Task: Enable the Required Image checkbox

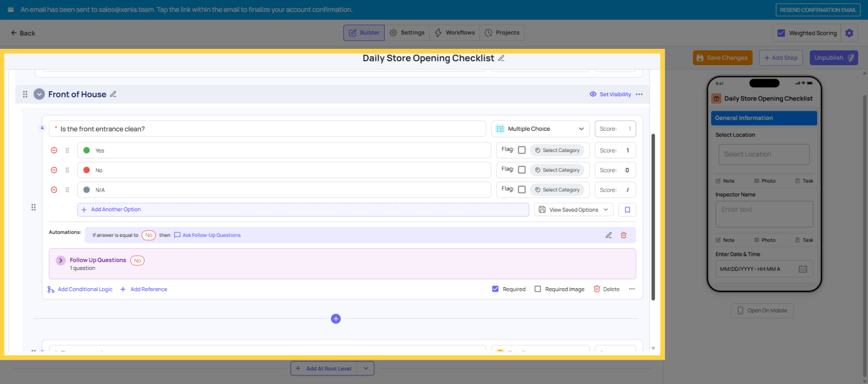Action: pos(538,289)
